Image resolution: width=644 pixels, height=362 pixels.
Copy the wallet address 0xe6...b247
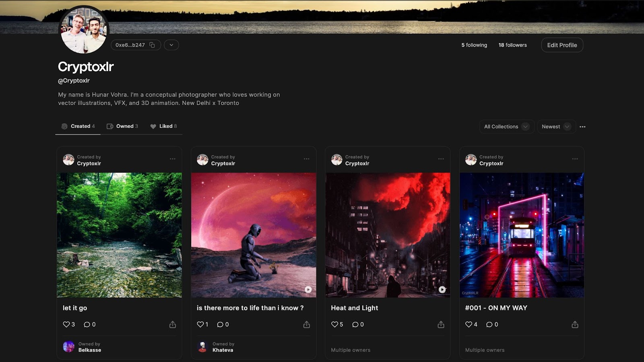coord(152,45)
